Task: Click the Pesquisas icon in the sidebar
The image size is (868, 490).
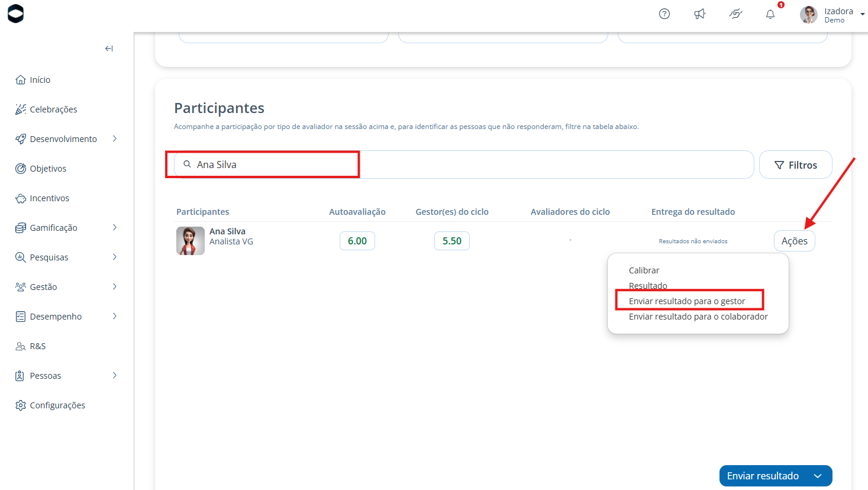Action: (21, 257)
